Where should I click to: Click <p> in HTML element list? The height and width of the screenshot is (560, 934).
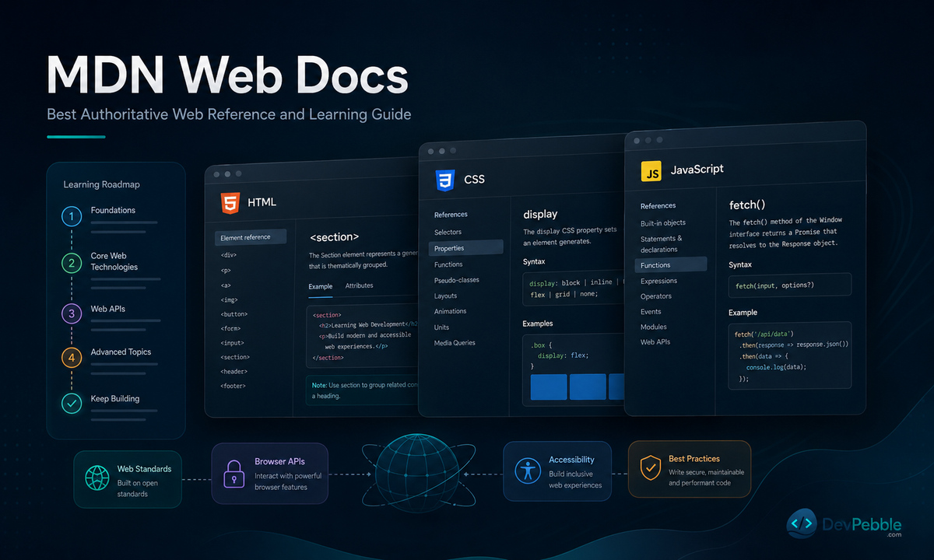[x=226, y=270]
